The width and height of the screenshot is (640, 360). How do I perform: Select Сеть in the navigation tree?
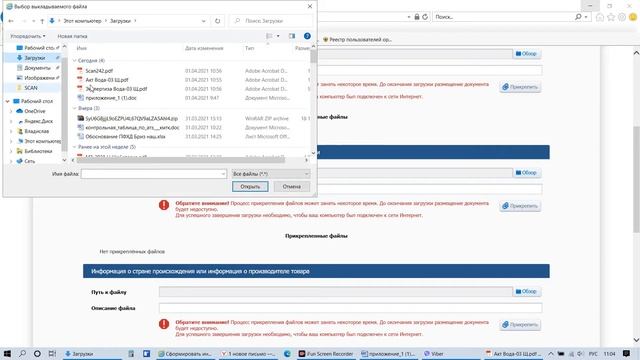coord(29,161)
